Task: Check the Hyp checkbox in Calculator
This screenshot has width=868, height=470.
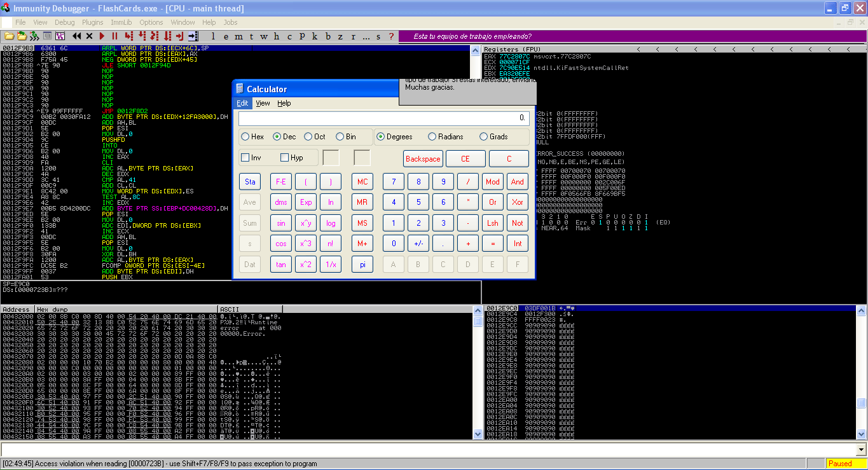Action: 291,158
